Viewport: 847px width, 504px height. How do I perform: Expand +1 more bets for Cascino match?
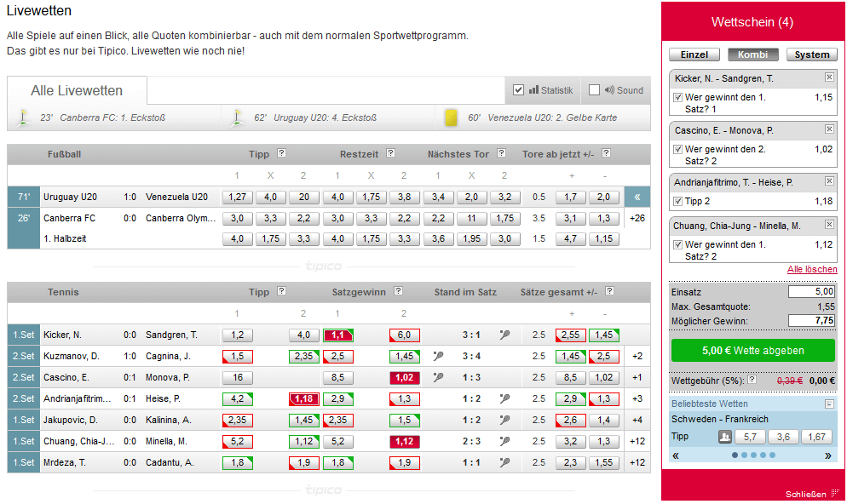(637, 377)
